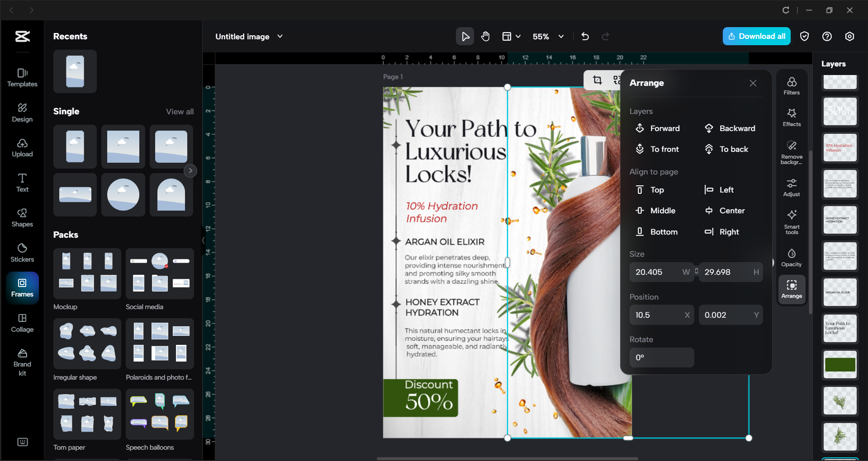Open the Adjust panel
868x461 pixels.
(791, 186)
